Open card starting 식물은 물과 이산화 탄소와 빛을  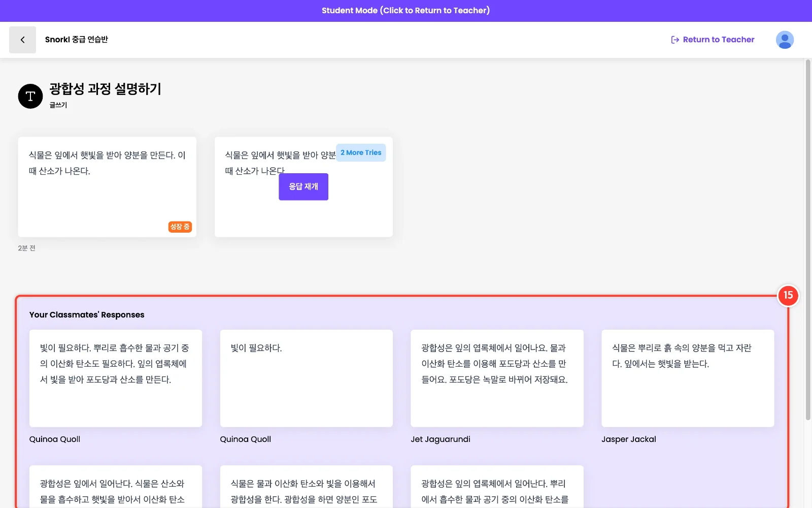tap(307, 487)
